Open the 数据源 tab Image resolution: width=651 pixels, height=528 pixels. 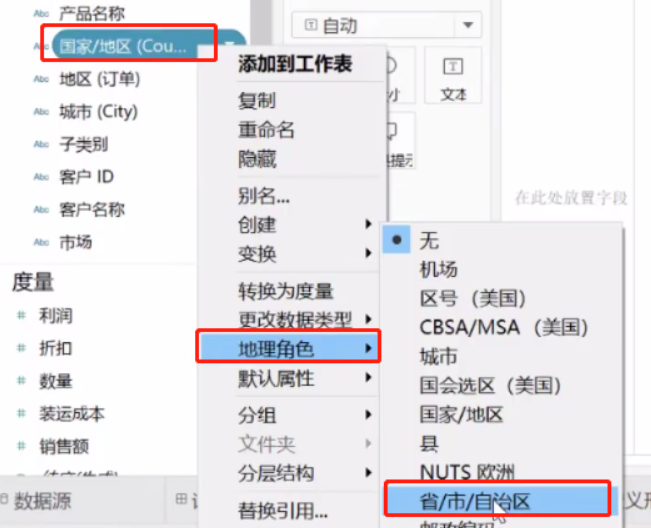(42, 501)
